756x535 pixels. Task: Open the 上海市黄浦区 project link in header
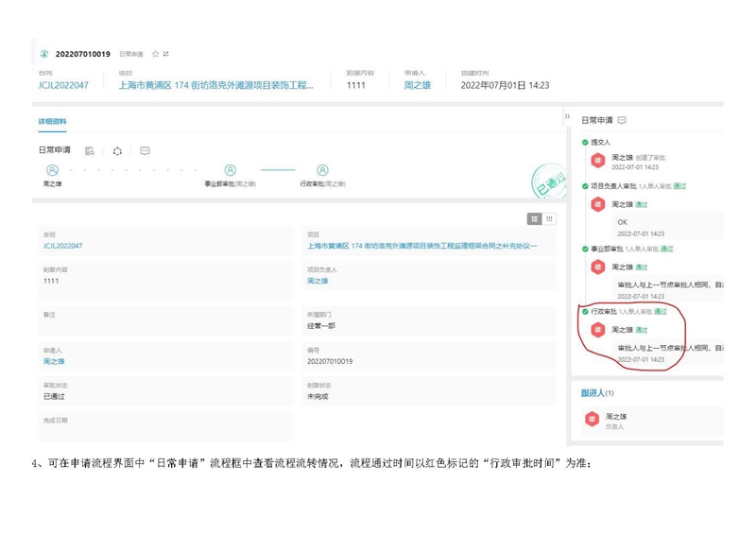coord(215,85)
